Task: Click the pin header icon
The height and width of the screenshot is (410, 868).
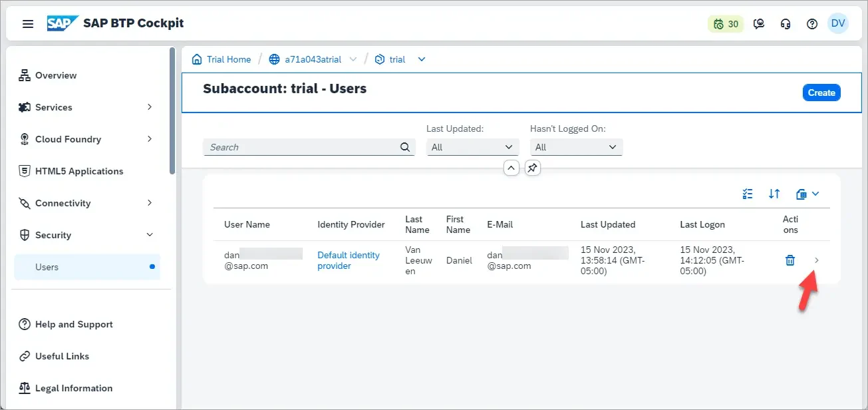Action: [532, 168]
